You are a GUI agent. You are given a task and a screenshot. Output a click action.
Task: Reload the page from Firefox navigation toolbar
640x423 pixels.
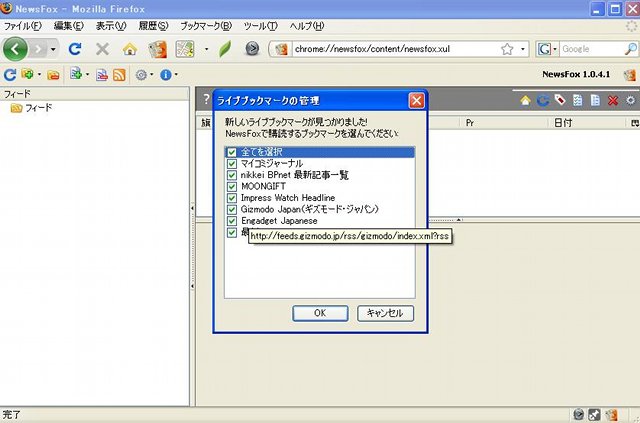pos(75,49)
